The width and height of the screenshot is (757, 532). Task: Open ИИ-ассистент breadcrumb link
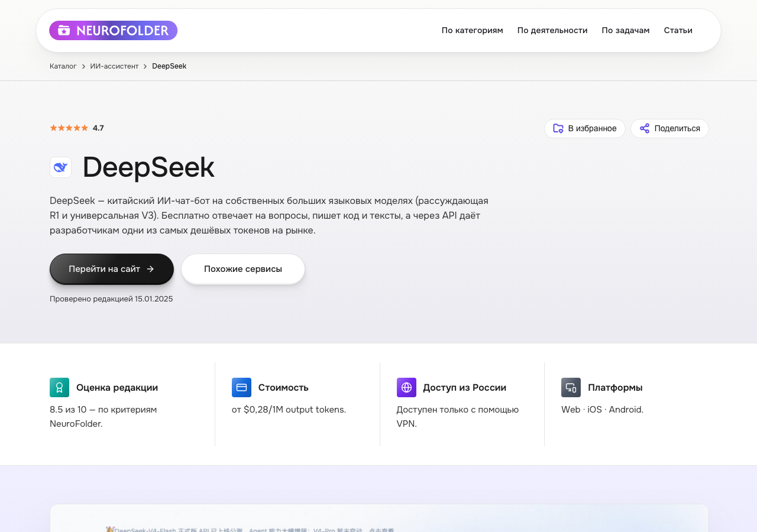click(114, 66)
